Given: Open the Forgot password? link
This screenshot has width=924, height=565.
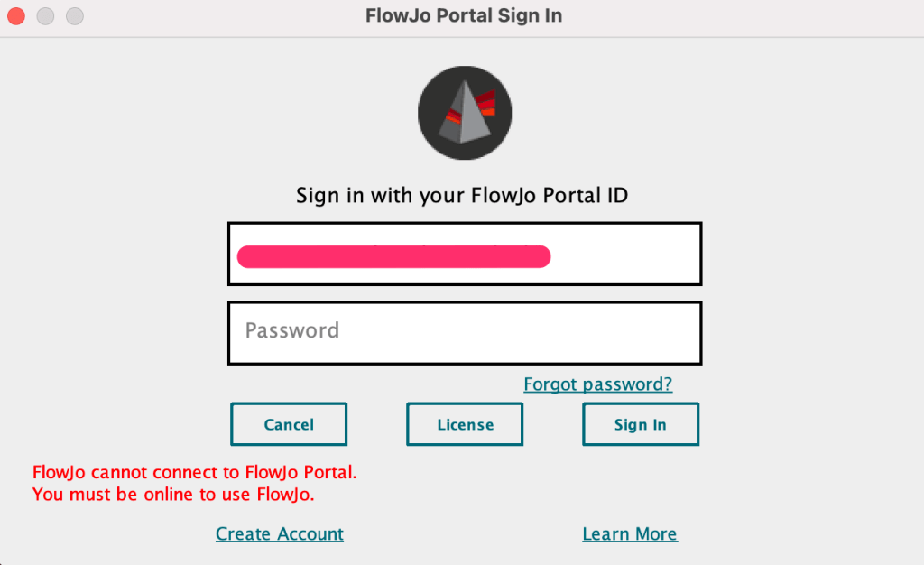Looking at the screenshot, I should 597,384.
